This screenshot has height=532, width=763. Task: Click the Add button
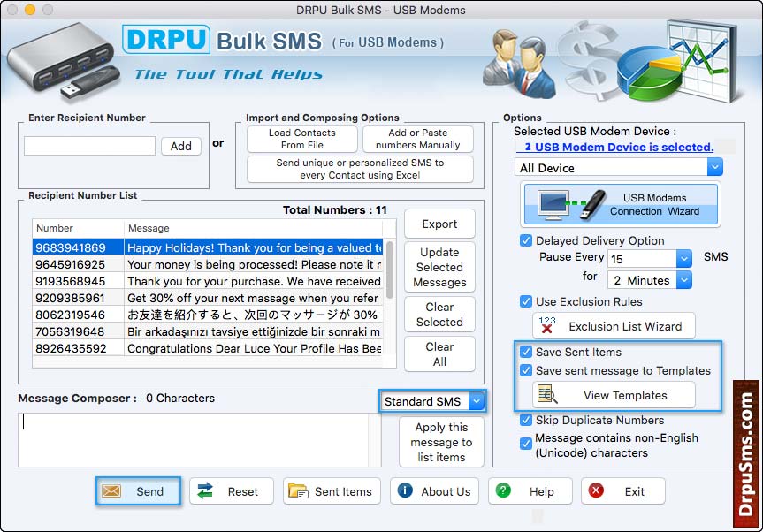pos(181,146)
